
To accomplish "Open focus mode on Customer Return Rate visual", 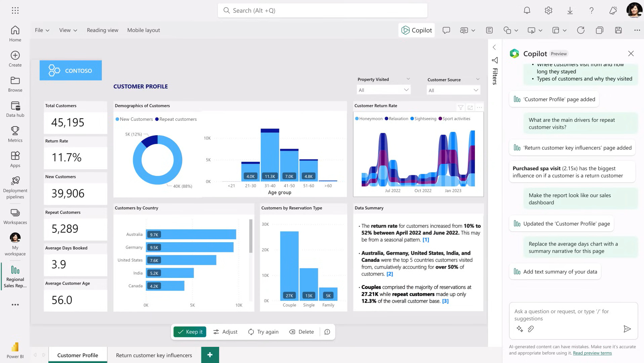I will pos(470,108).
